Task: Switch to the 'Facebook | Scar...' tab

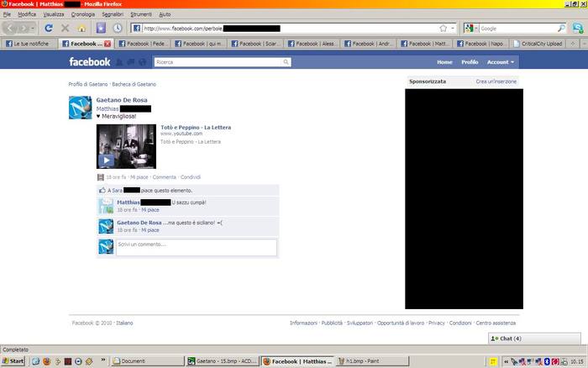Action: pyautogui.click(x=255, y=44)
